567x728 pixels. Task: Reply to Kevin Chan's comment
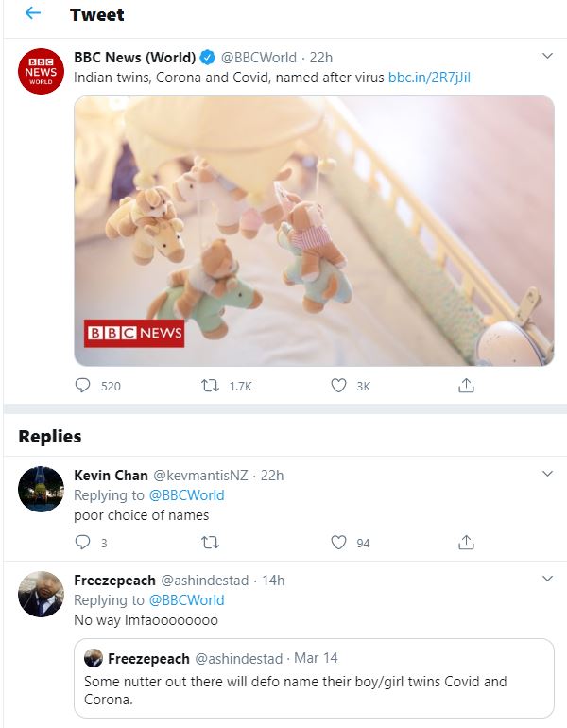tap(83, 543)
